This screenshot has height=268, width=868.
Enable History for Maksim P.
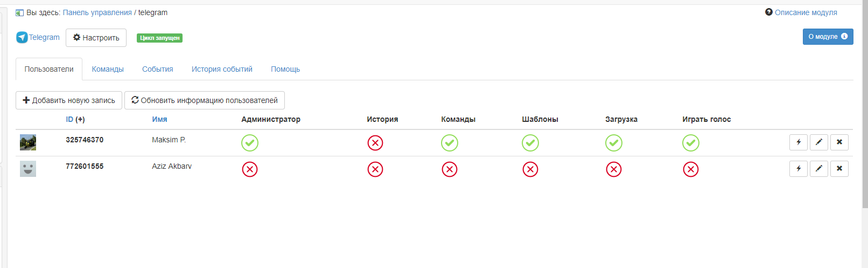coord(375,143)
